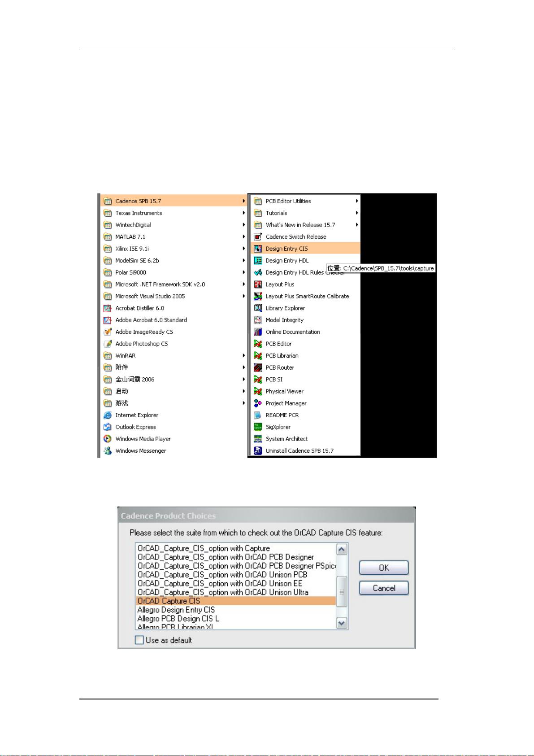Expand Xilinx ISE 9.1i submenu arrow
The height and width of the screenshot is (756, 534).
point(244,249)
